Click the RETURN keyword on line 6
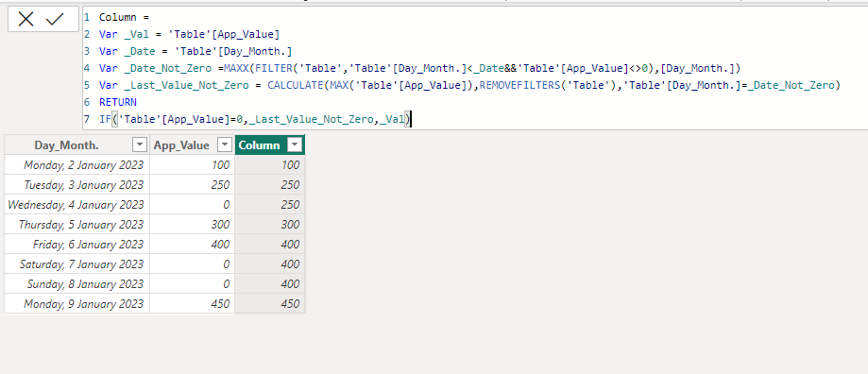This screenshot has width=868, height=374. point(118,102)
